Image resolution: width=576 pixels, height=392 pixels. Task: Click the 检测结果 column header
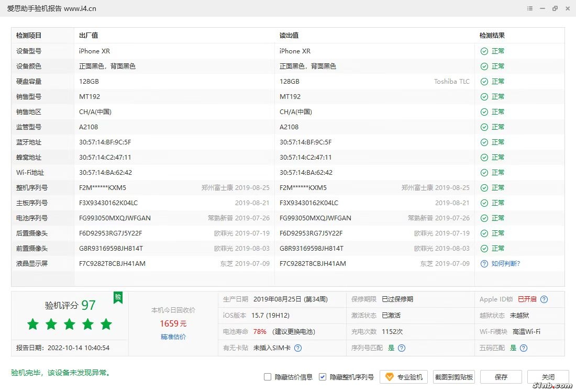pos(492,36)
